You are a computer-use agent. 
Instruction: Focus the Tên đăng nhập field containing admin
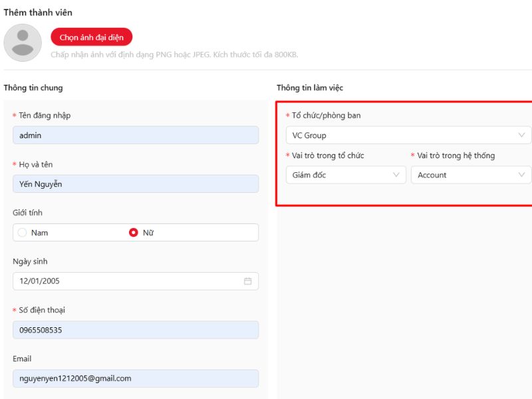click(x=136, y=135)
